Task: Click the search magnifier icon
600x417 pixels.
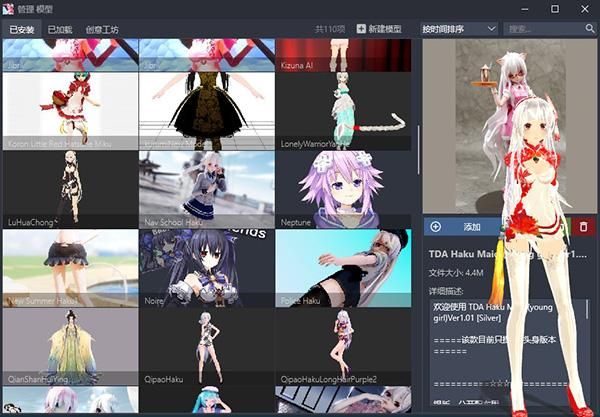Action: 590,29
